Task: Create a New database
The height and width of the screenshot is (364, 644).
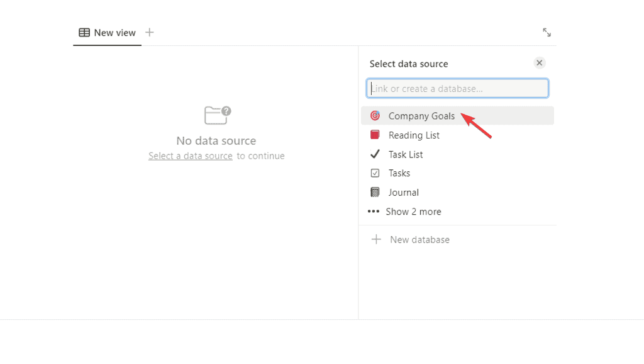Action: 419,239
